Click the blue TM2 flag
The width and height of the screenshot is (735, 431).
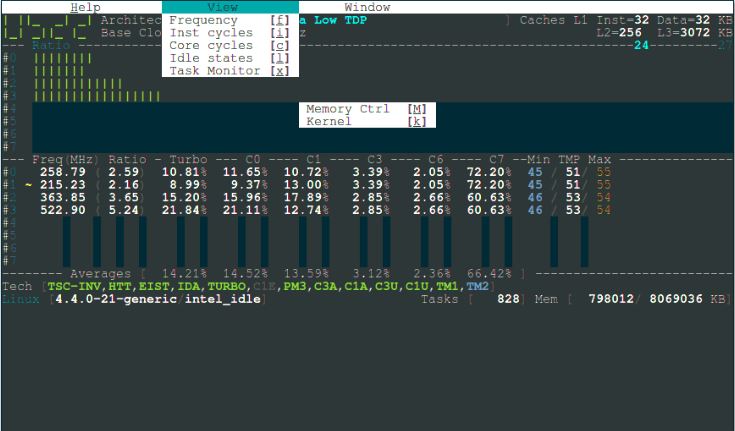tap(477, 286)
